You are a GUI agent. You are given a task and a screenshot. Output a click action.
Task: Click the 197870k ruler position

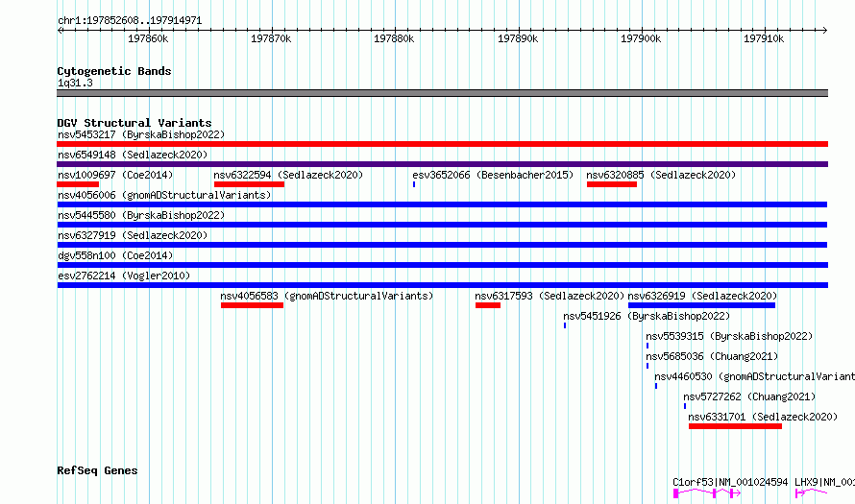(x=271, y=38)
